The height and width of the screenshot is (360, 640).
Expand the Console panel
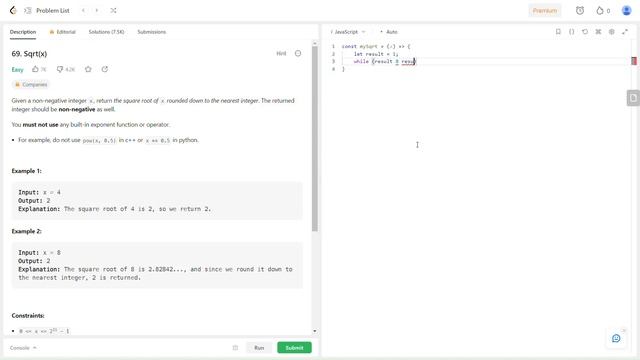[x=23, y=348]
